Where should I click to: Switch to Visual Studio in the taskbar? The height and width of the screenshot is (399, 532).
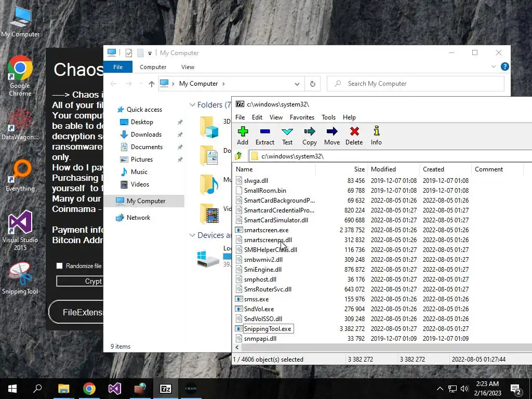115,389
